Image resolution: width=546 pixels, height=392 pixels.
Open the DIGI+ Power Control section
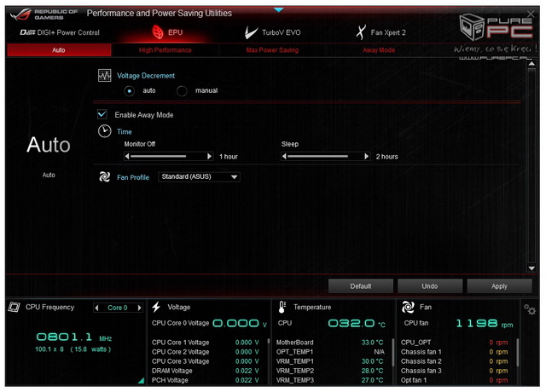[x=60, y=32]
